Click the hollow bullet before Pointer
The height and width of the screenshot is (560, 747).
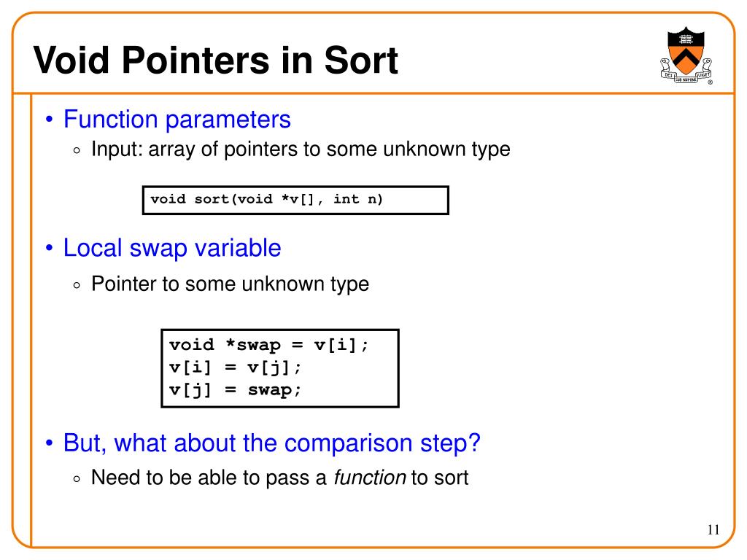77,286
